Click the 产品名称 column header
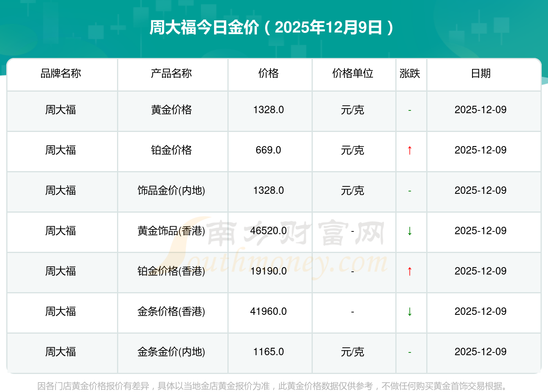The image size is (548, 392). pos(171,73)
